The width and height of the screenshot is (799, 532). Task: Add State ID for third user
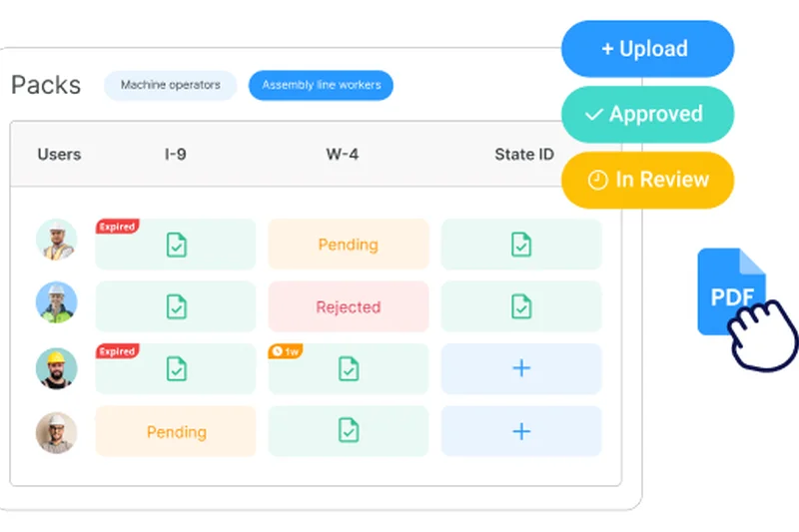pyautogui.click(x=520, y=369)
